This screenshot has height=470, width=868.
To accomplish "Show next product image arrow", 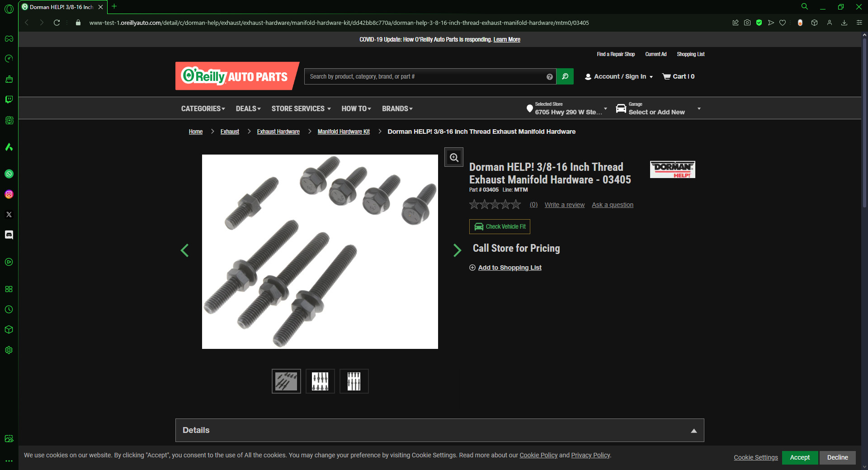I will click(x=457, y=250).
